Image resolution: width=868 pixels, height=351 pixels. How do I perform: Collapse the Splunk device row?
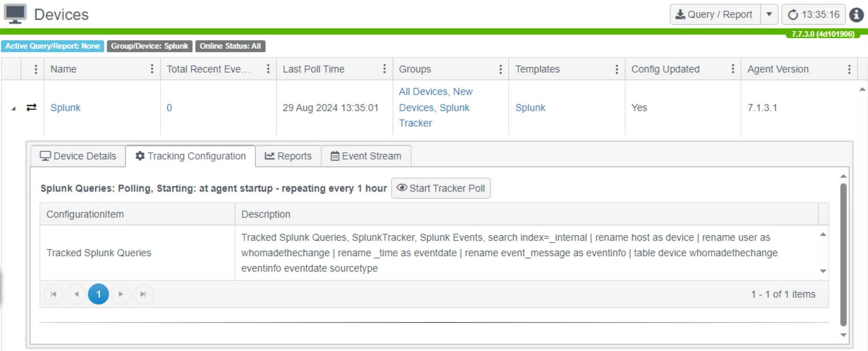pyautogui.click(x=13, y=108)
